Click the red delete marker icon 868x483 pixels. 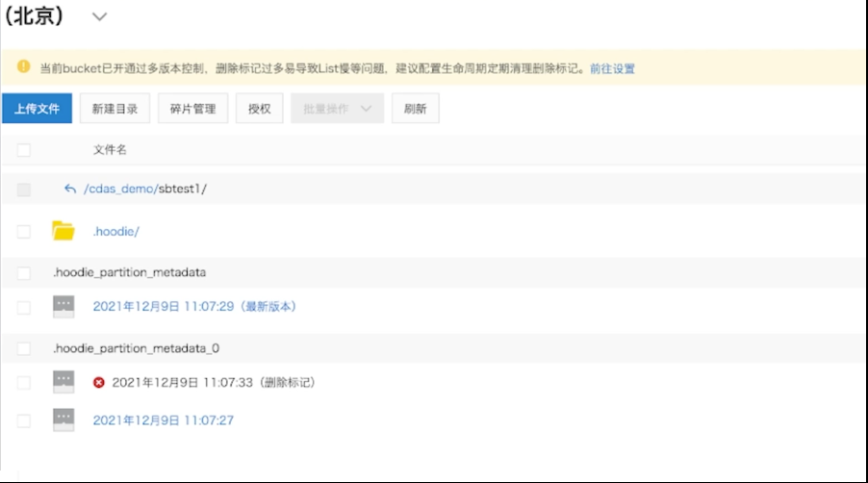coord(99,383)
